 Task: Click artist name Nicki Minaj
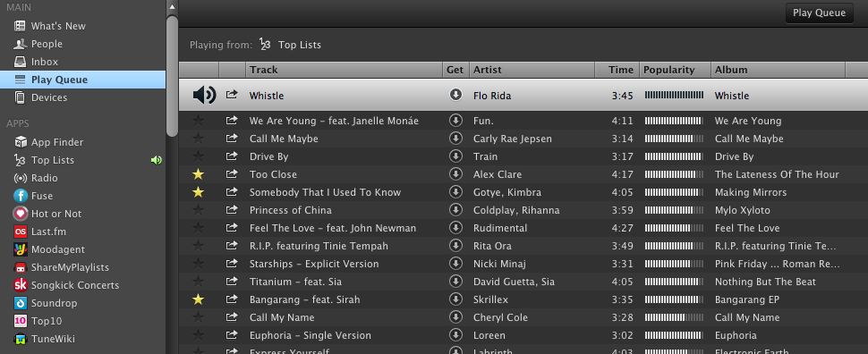[500, 264]
